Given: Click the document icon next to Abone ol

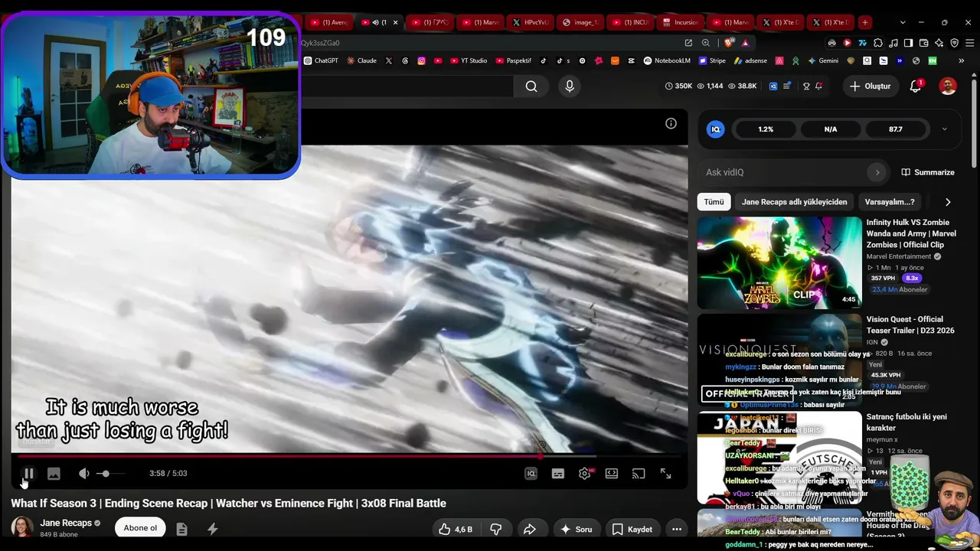Looking at the screenshot, I should tap(181, 529).
